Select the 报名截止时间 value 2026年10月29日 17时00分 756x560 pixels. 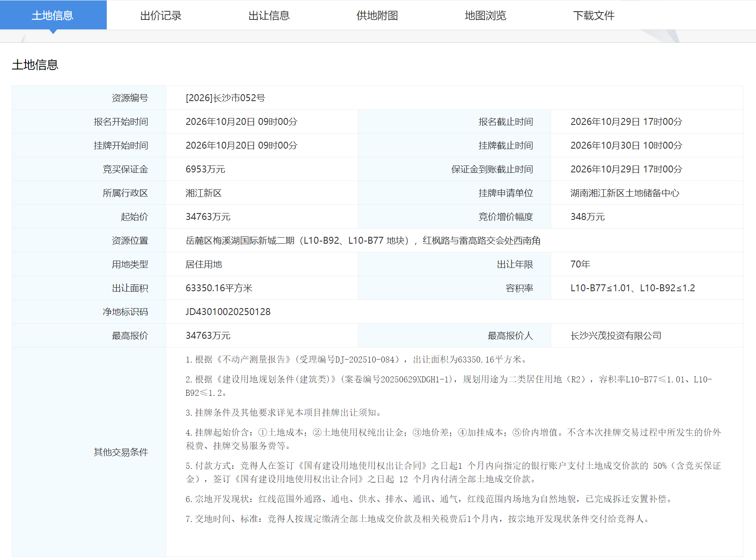(626, 122)
